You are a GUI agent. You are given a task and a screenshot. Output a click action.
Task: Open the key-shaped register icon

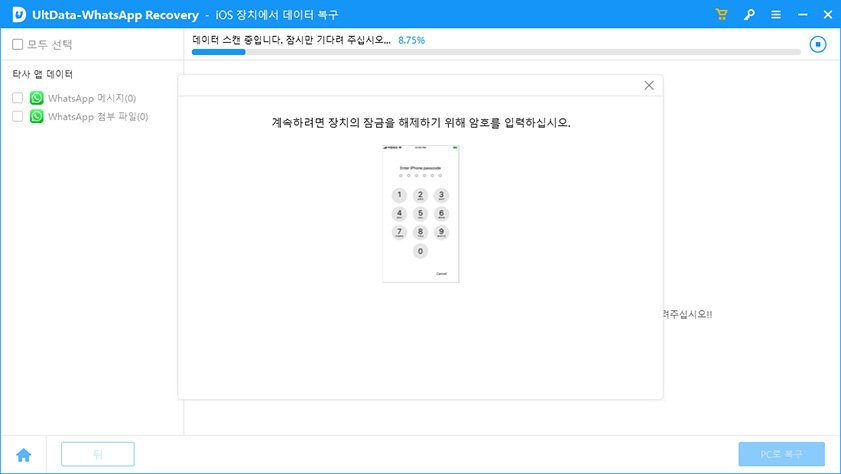(x=749, y=14)
